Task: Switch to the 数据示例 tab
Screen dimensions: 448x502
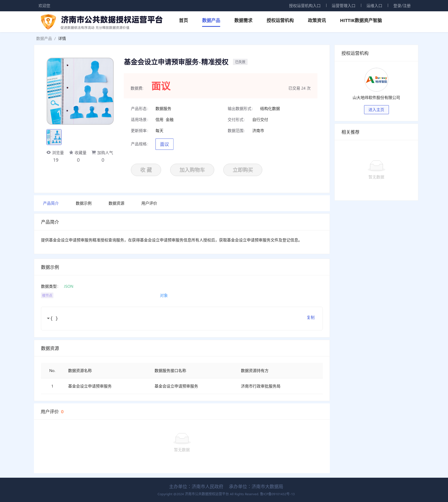Action: pos(84,203)
